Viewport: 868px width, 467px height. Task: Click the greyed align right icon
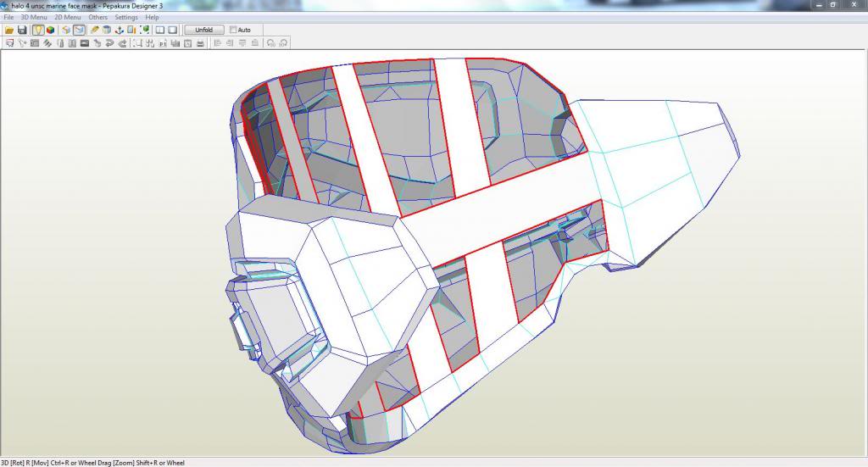(230, 43)
